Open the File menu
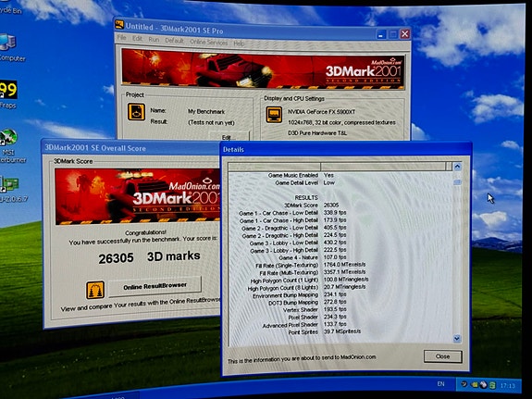532x399 pixels. [x=121, y=37]
